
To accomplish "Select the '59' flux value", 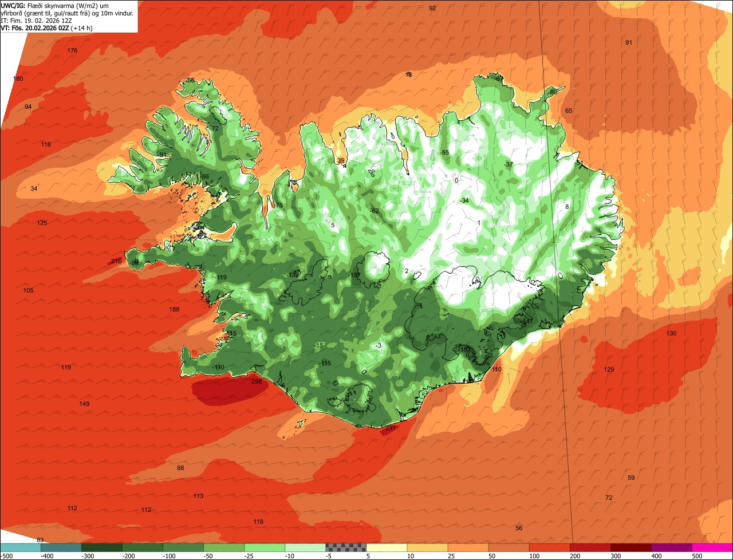I will click(x=631, y=478).
